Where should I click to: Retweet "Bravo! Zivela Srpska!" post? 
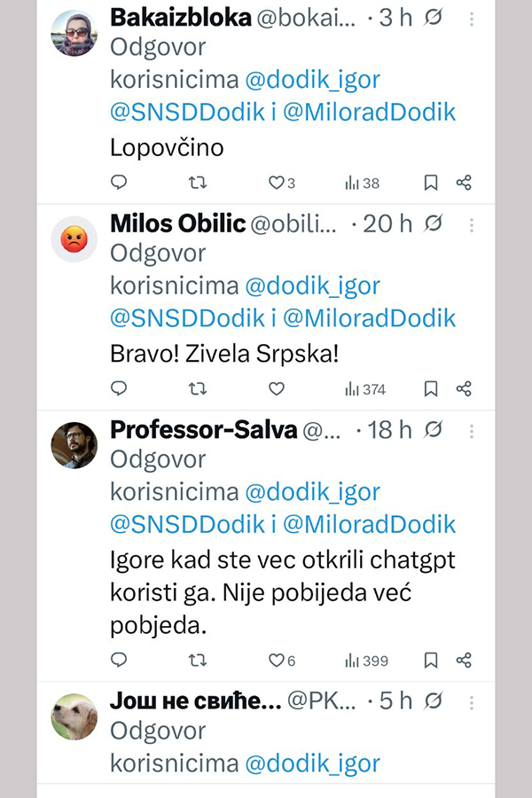point(199,388)
